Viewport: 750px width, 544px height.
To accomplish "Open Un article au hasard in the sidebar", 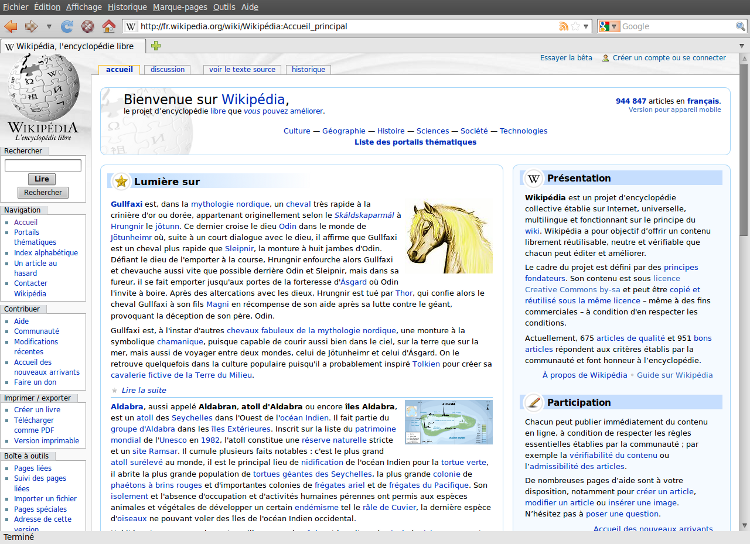I will [35, 268].
